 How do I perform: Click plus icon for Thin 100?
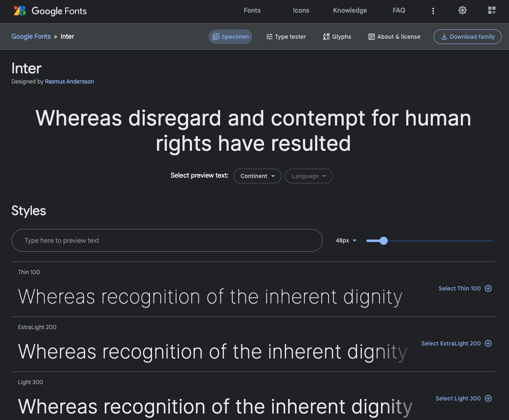click(x=488, y=288)
